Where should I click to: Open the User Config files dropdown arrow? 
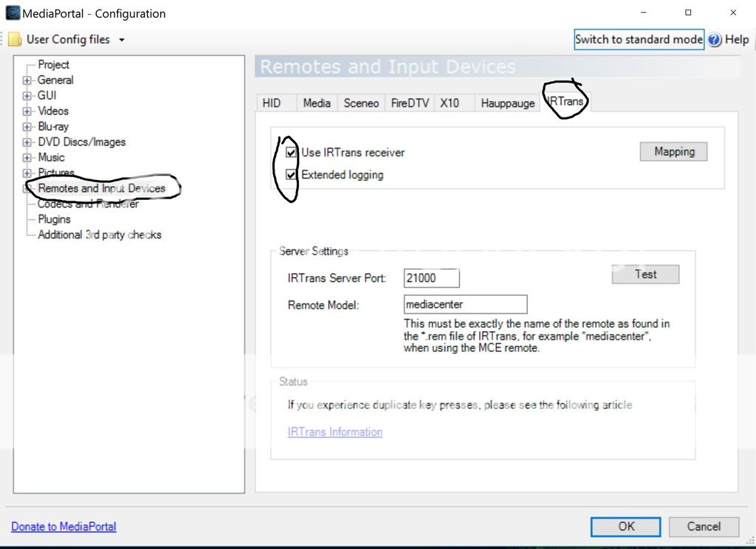(122, 40)
